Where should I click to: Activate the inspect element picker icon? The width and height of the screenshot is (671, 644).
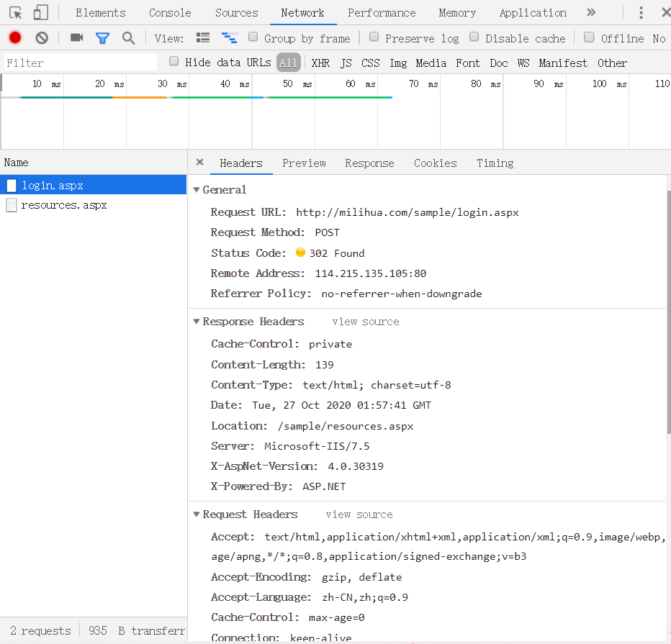[x=15, y=13]
